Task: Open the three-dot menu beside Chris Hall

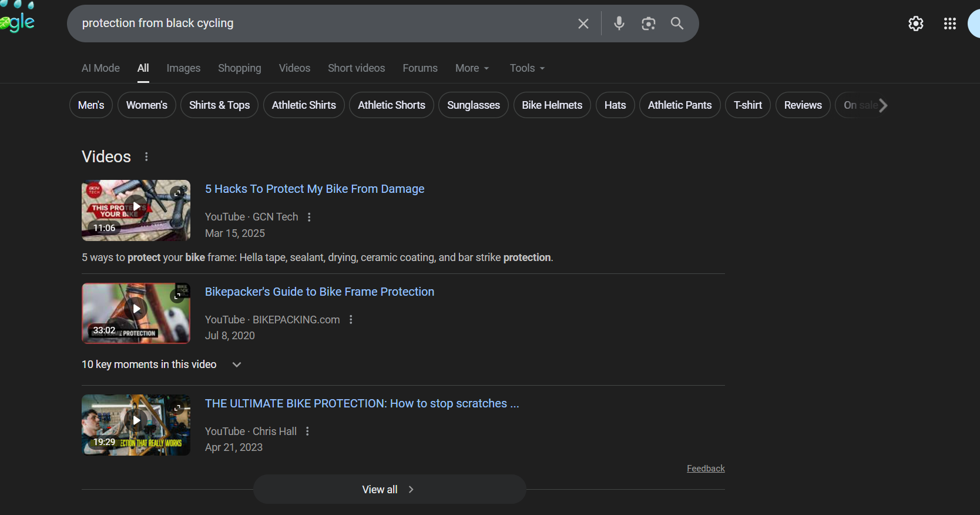Action: coord(307,431)
